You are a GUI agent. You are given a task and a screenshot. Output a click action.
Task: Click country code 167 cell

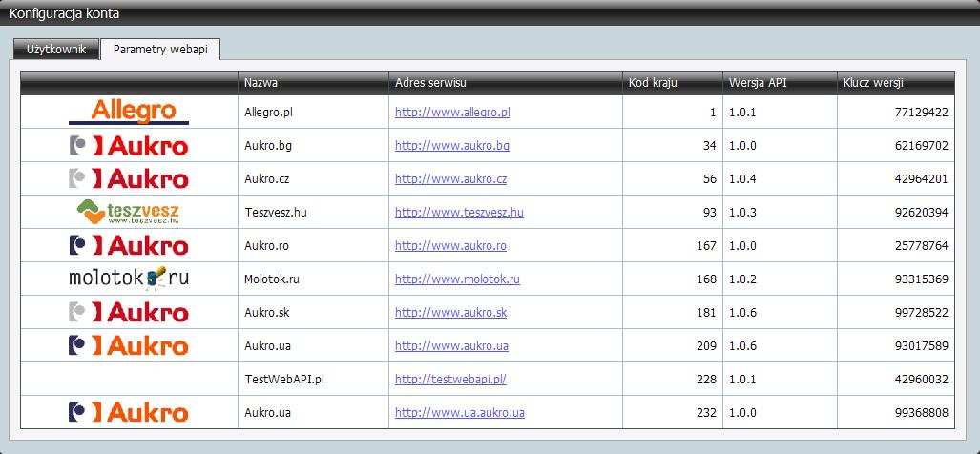point(673,245)
